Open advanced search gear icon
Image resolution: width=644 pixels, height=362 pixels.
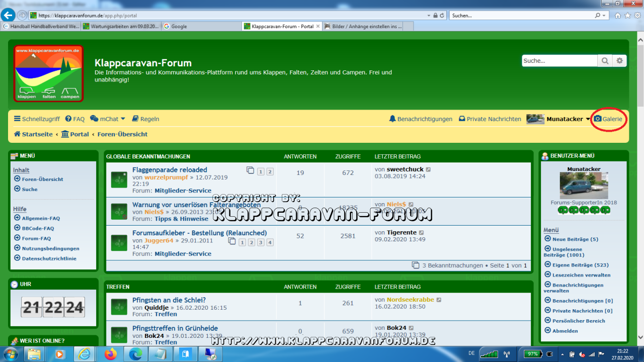[620, 61]
